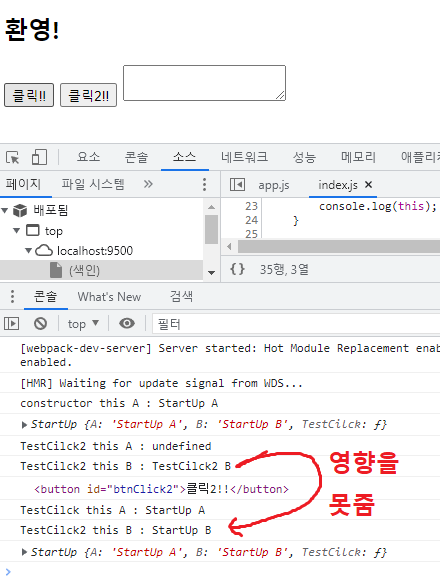Click the console.log(this); code line
Viewport: 440px width, 576px height.
(378, 206)
